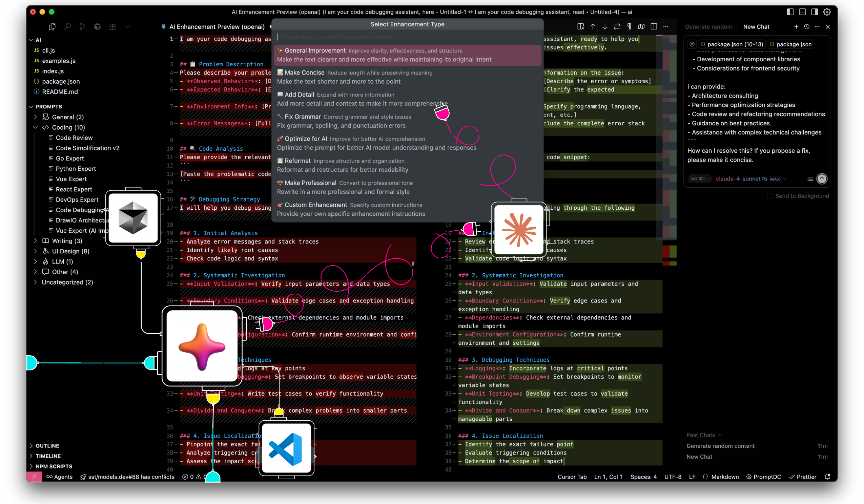
Task: Open settings gear in title bar
Action: [827, 12]
